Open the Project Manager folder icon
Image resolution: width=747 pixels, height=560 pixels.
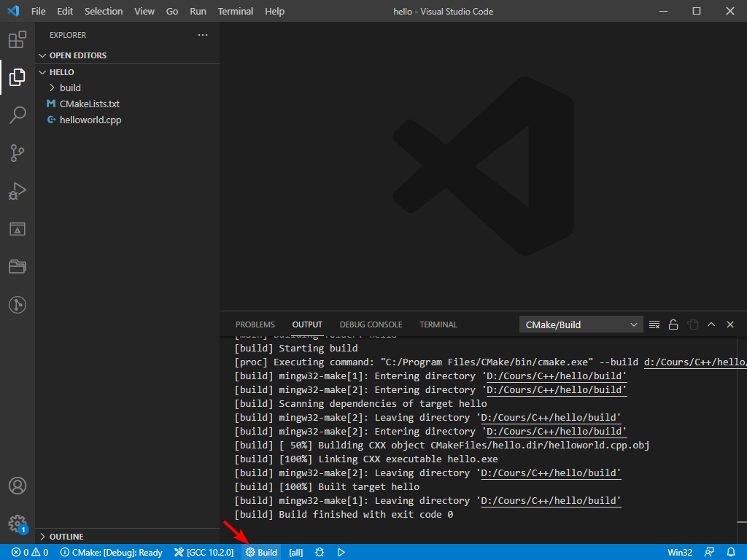[x=18, y=267]
